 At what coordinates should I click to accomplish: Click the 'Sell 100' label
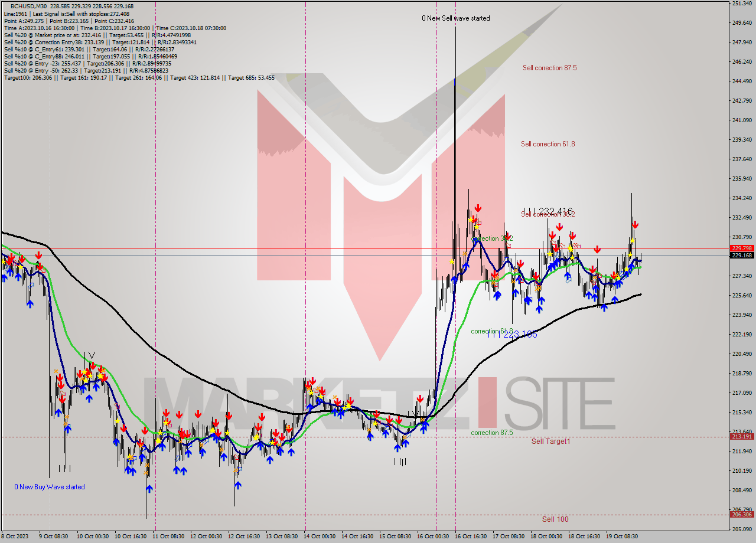pos(555,519)
